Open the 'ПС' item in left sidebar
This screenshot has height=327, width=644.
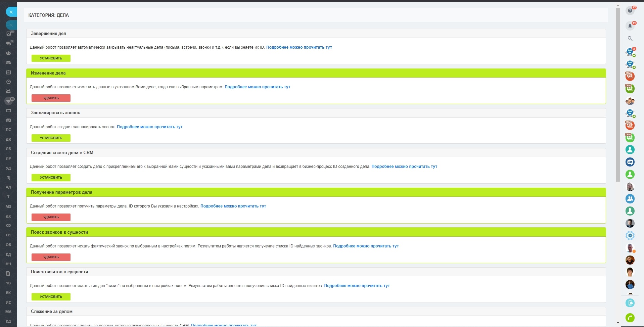click(8, 130)
